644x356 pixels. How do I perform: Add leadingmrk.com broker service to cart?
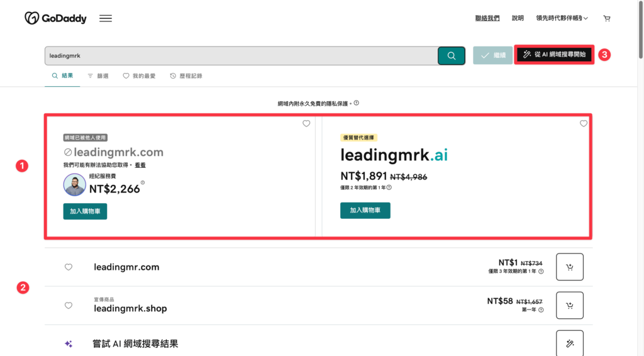tap(85, 211)
